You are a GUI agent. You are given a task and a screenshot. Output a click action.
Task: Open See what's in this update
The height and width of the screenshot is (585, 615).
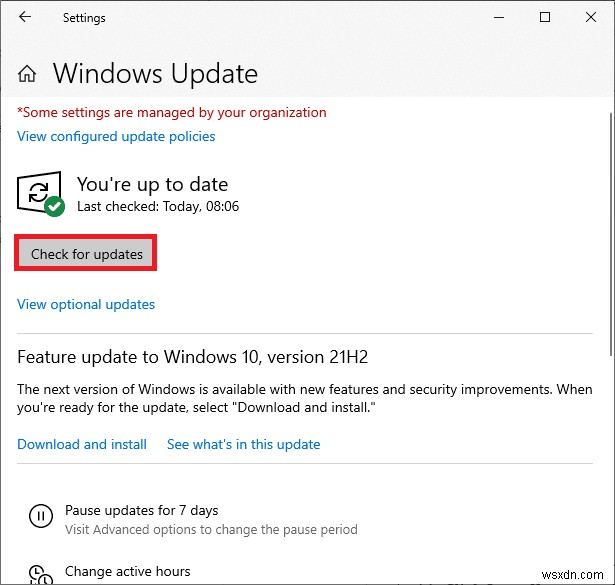[244, 444]
